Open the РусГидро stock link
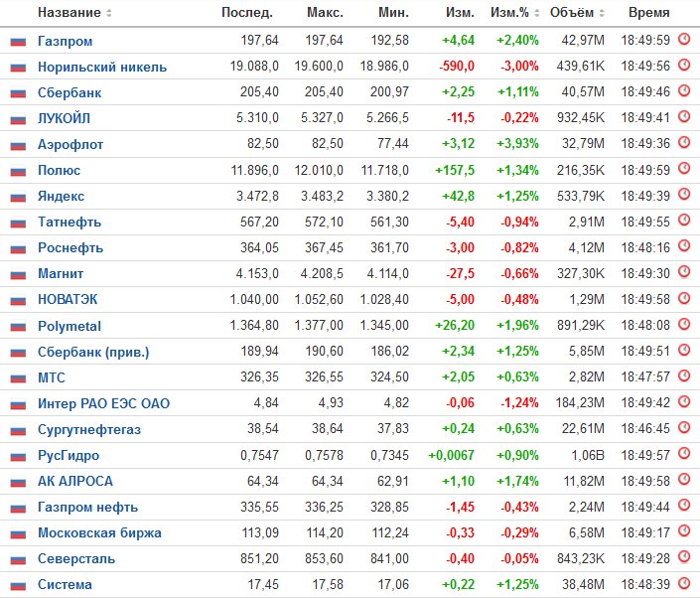700x598 pixels. pyautogui.click(x=69, y=456)
